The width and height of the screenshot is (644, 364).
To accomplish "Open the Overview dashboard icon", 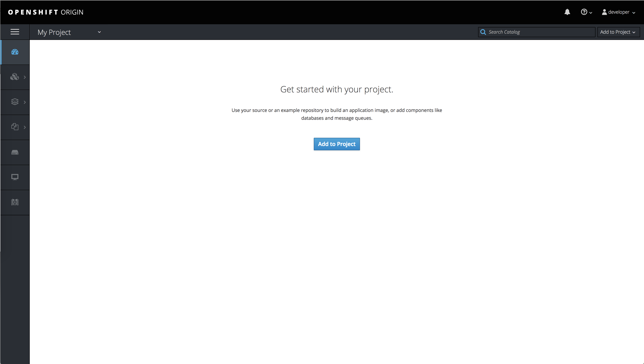I will point(15,52).
